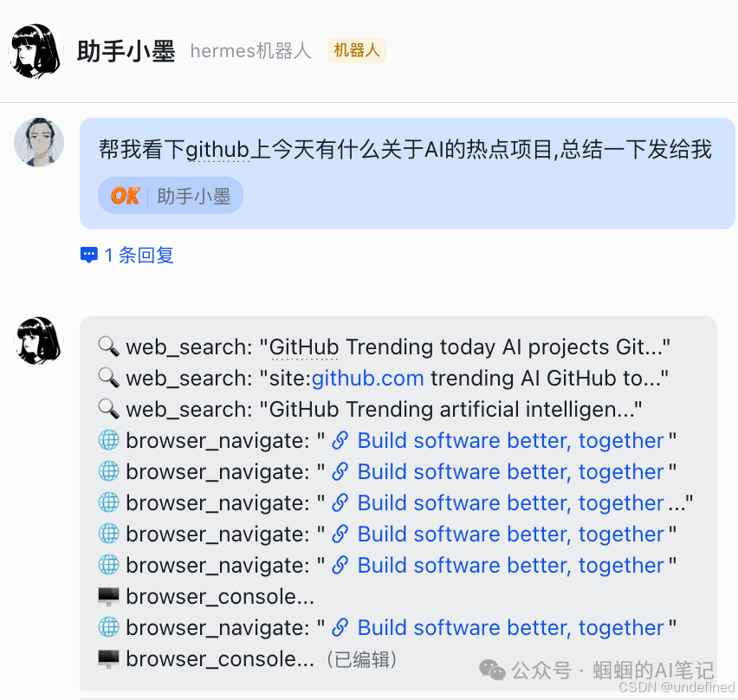Click the magnifier icon of the first web_search entry

click(x=108, y=347)
